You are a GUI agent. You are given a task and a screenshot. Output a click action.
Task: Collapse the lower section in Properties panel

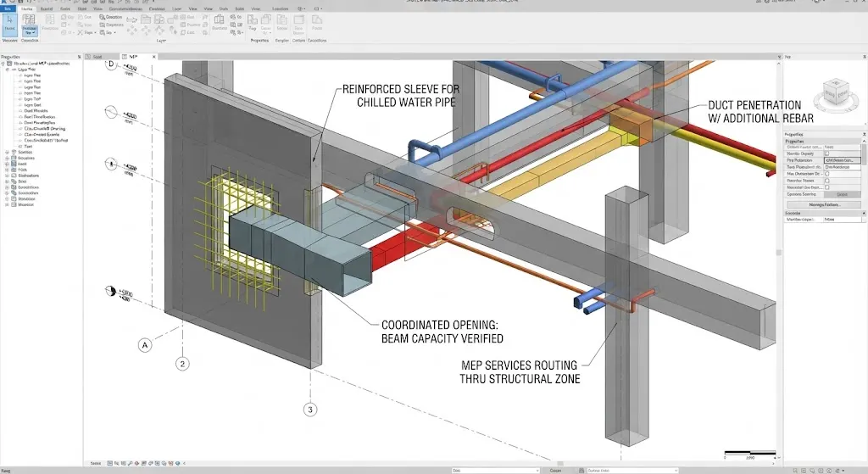click(x=864, y=213)
